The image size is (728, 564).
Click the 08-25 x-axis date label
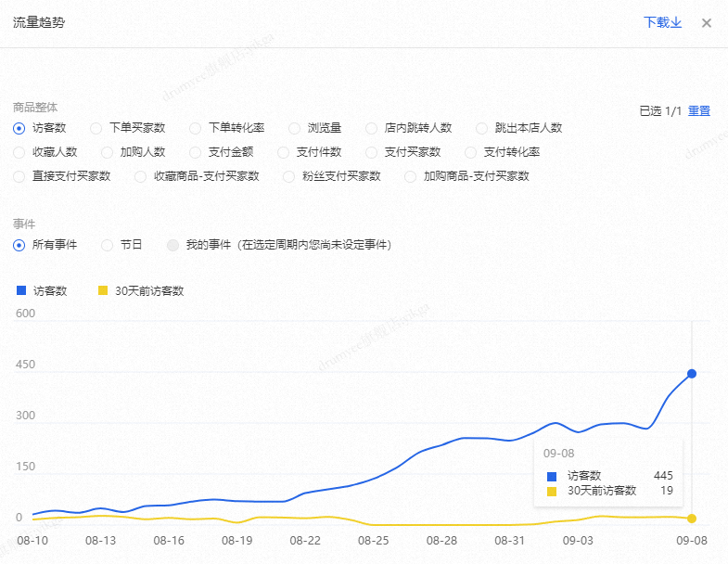374,541
